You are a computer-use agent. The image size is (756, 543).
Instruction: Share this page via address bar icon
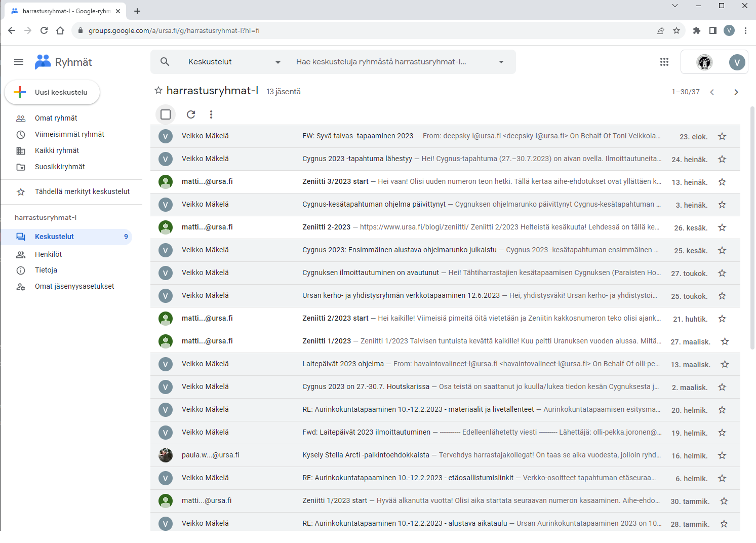click(x=660, y=30)
